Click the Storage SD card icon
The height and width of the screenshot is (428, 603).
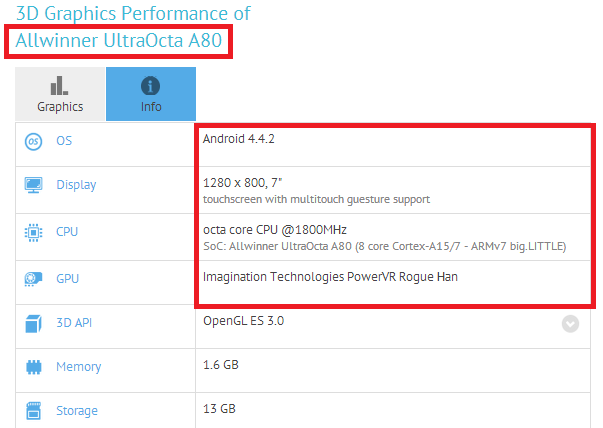click(33, 411)
